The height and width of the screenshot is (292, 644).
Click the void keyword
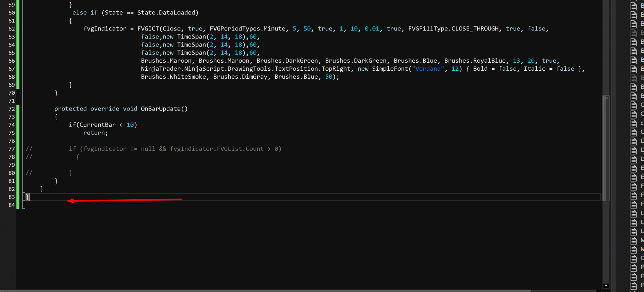[x=130, y=109]
